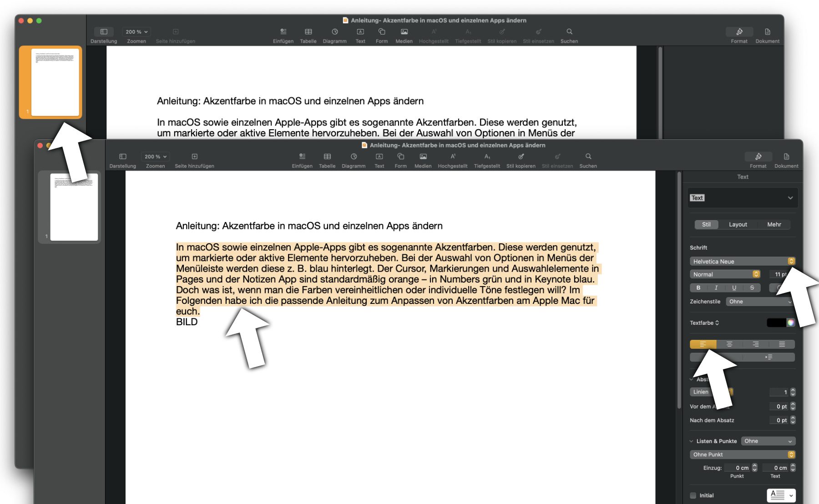Screen dimensions: 819x504
Task: Add a Text box in front window
Action: coord(379,156)
